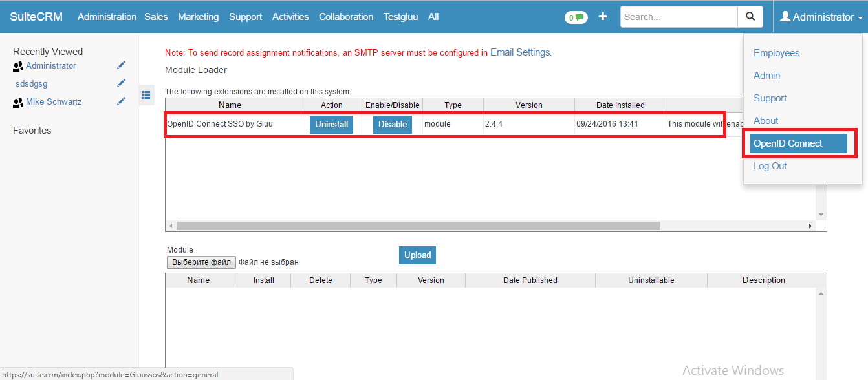The width and height of the screenshot is (868, 380).
Task: Click 'Uninstallable' column header
Action: pyautogui.click(x=651, y=280)
